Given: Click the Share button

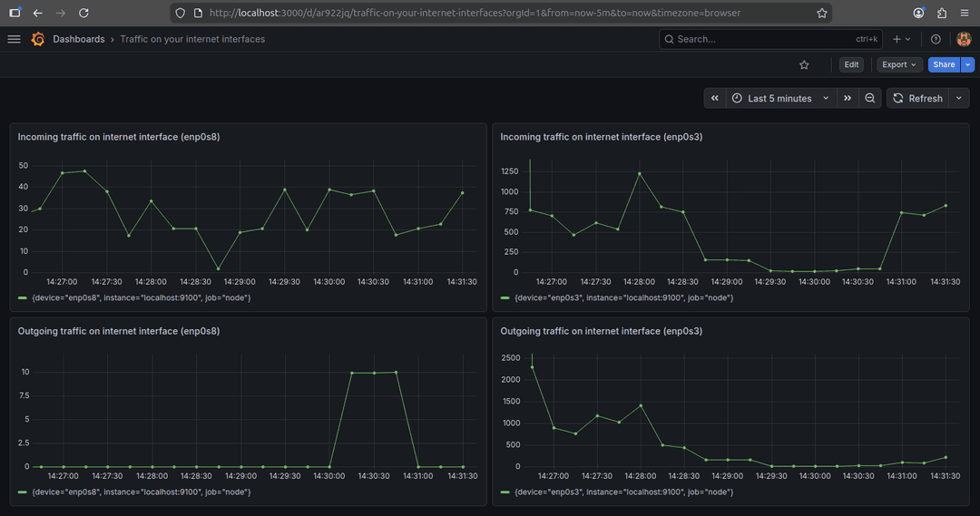Looking at the screenshot, I should (x=944, y=65).
